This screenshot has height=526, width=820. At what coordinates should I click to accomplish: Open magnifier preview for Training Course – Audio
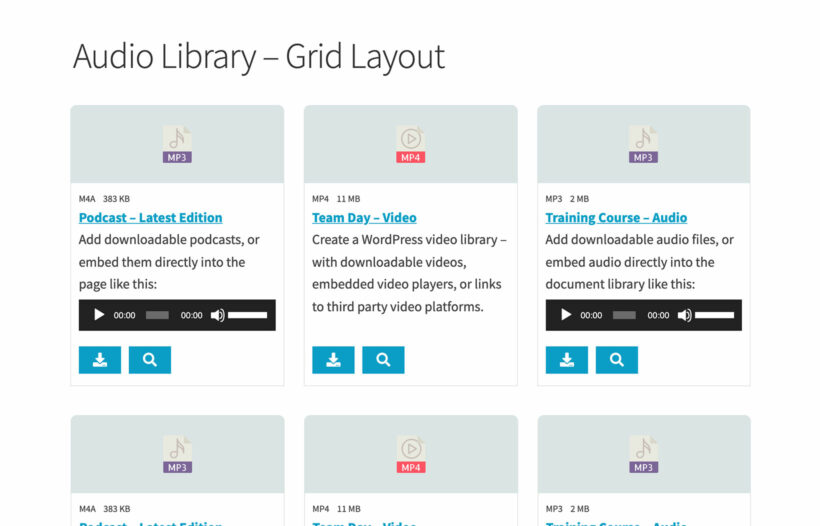click(617, 360)
